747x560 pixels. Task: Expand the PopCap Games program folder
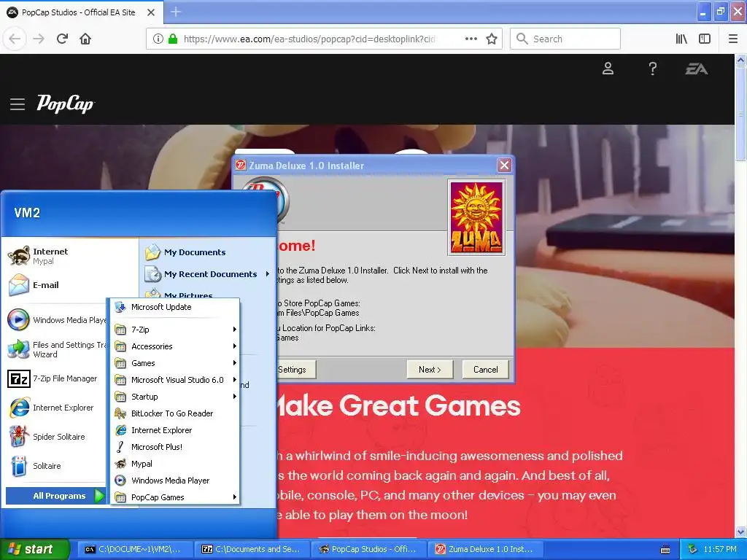click(x=175, y=497)
